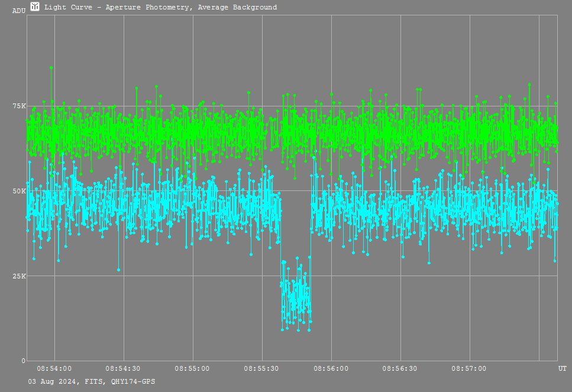This screenshot has height=392, width=572.
Task: Click the light curve app icon in title
Action: click(x=35, y=7)
